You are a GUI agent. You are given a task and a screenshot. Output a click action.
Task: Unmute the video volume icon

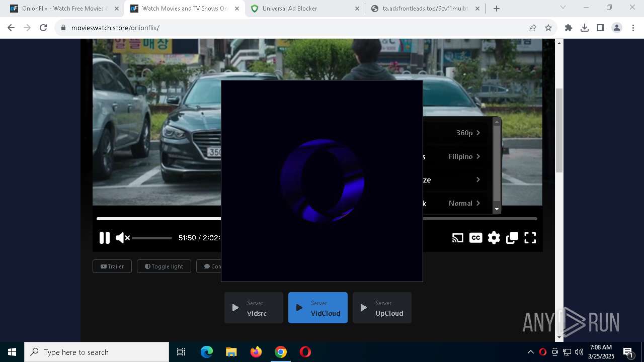122,238
